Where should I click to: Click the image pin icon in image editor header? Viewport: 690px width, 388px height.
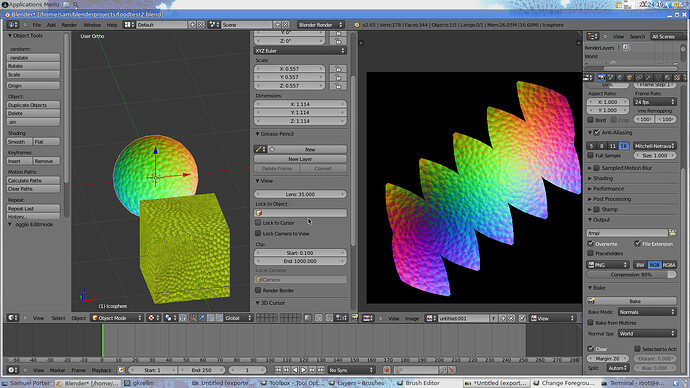coord(522,318)
